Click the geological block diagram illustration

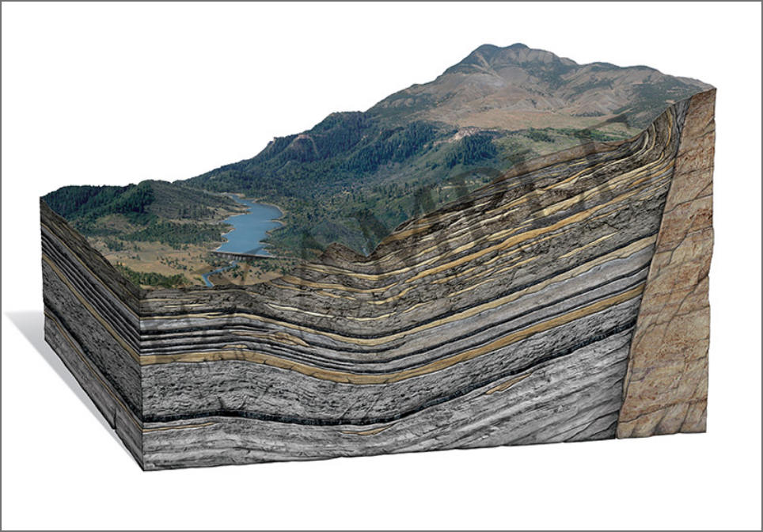[x=378, y=257]
